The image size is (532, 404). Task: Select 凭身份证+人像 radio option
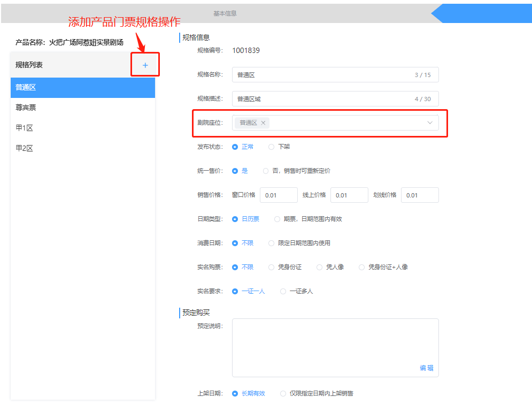click(362, 267)
